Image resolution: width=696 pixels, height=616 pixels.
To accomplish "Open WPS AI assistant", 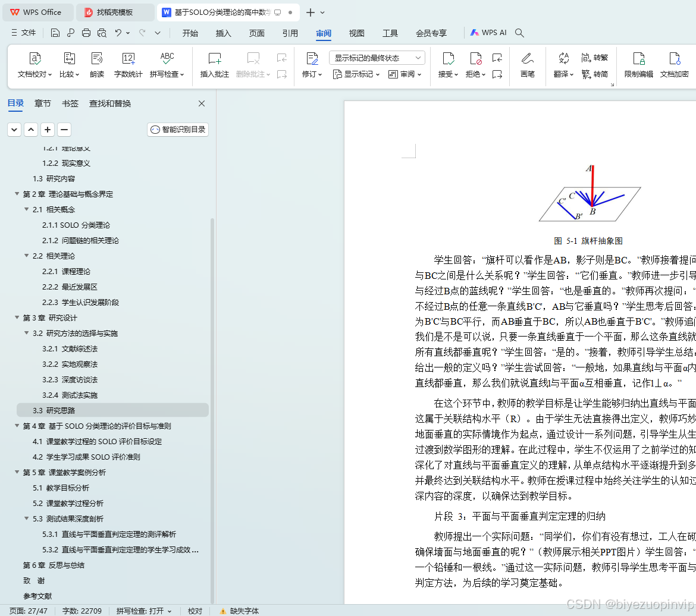I will [x=488, y=33].
